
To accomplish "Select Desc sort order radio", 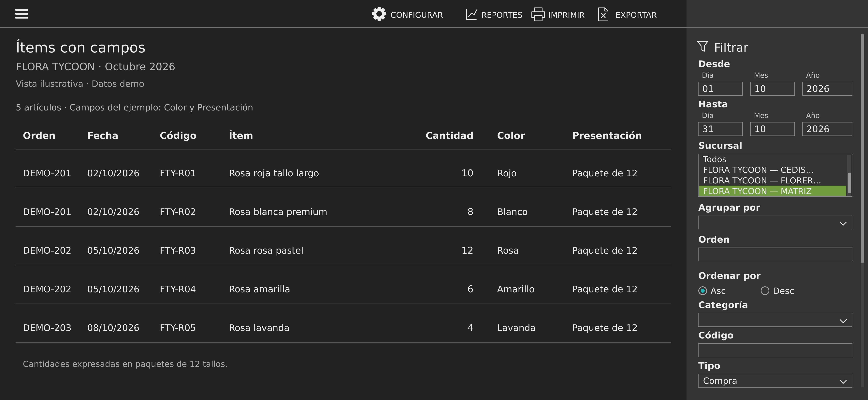I will click(x=765, y=291).
